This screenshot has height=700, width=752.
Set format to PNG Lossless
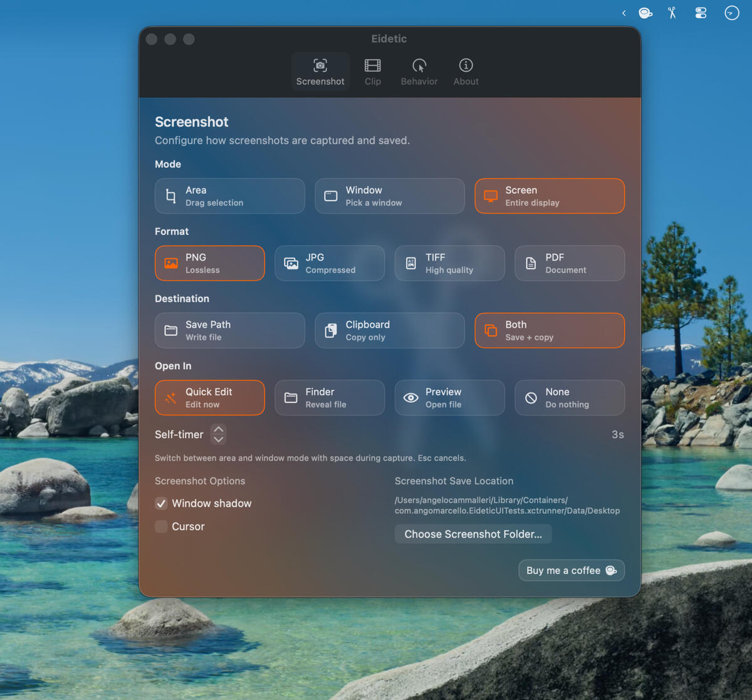tap(210, 263)
